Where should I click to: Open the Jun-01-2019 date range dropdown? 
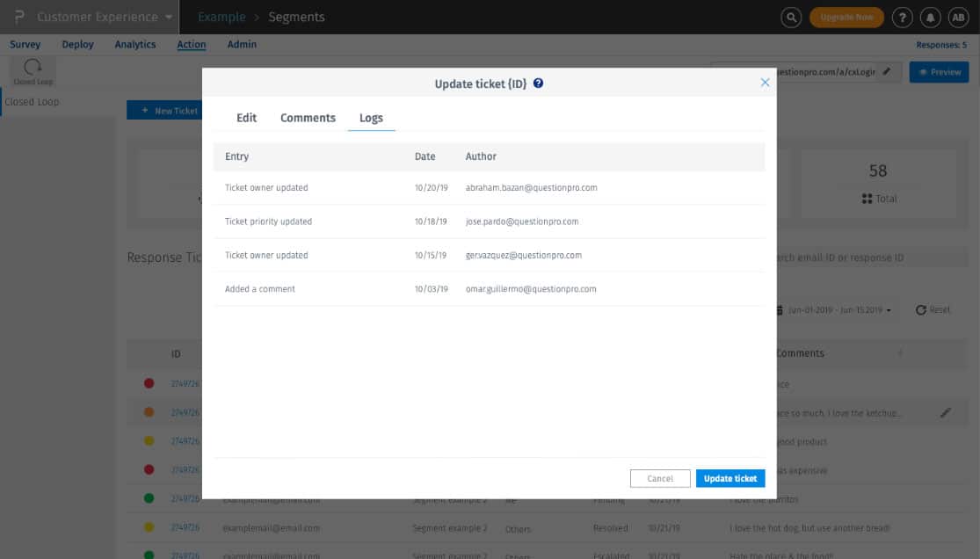(x=834, y=310)
